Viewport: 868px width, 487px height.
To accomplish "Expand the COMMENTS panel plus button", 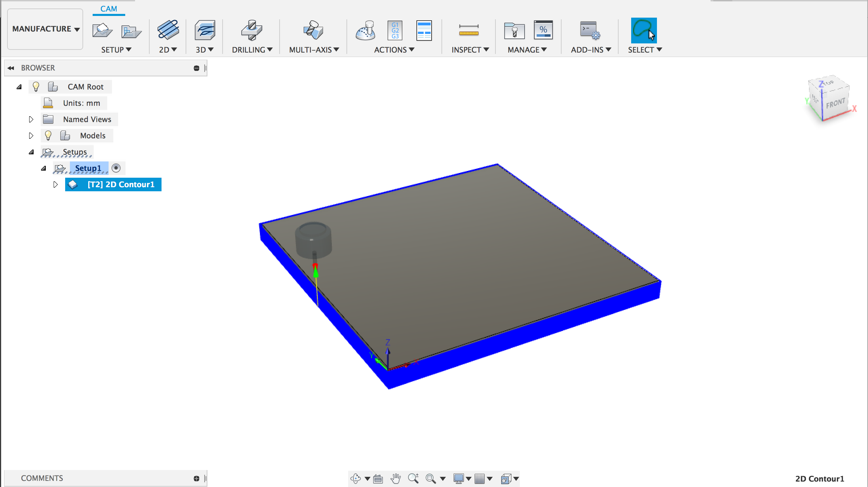I will coord(196,479).
